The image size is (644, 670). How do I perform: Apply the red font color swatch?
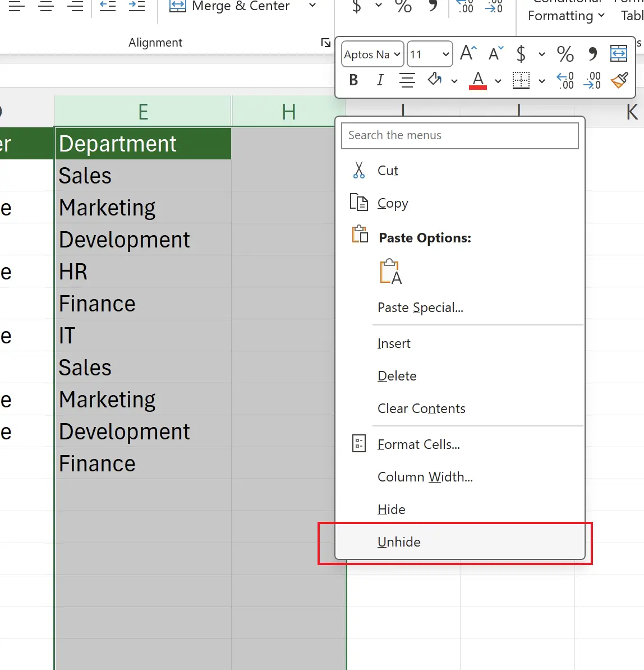pos(478,81)
